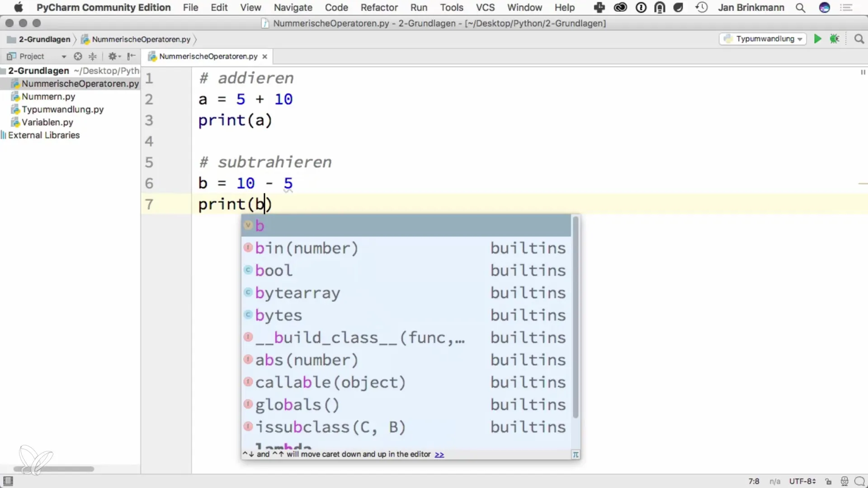This screenshot has height=488, width=868.
Task: Open Search Everywhere magnifier in PyCharm toolbar
Action: coord(859,39)
